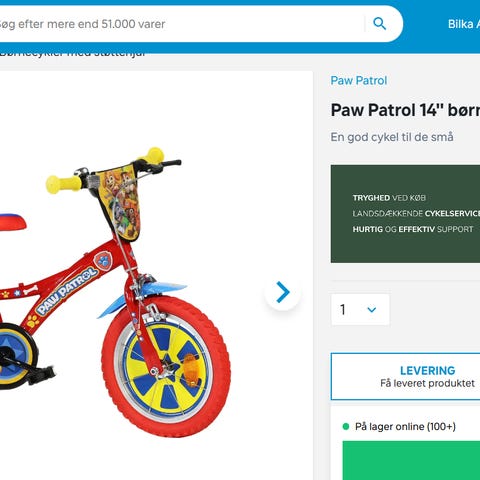
Task: Open the Bilka header menu link
Action: pyautogui.click(x=464, y=24)
